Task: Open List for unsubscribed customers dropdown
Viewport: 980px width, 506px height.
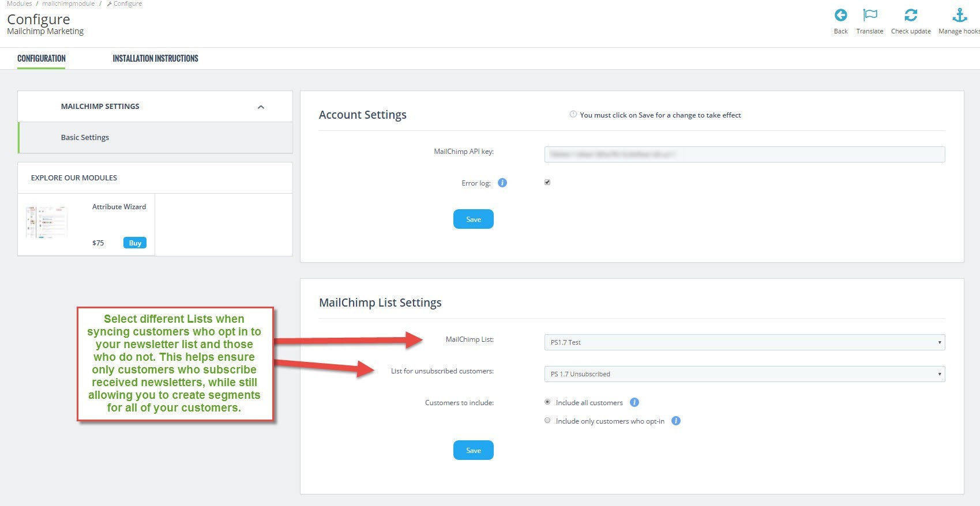Action: coord(745,374)
